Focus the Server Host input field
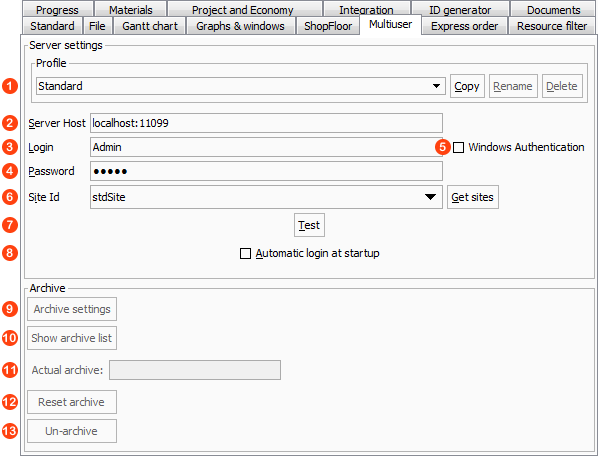The width and height of the screenshot is (598, 456). coord(266,123)
